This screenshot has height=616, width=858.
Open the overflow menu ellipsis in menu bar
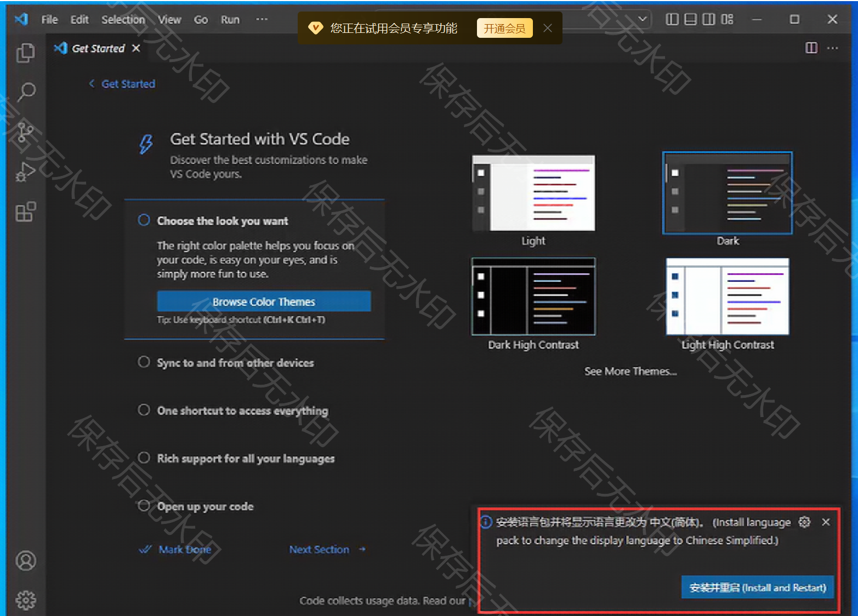tap(262, 19)
